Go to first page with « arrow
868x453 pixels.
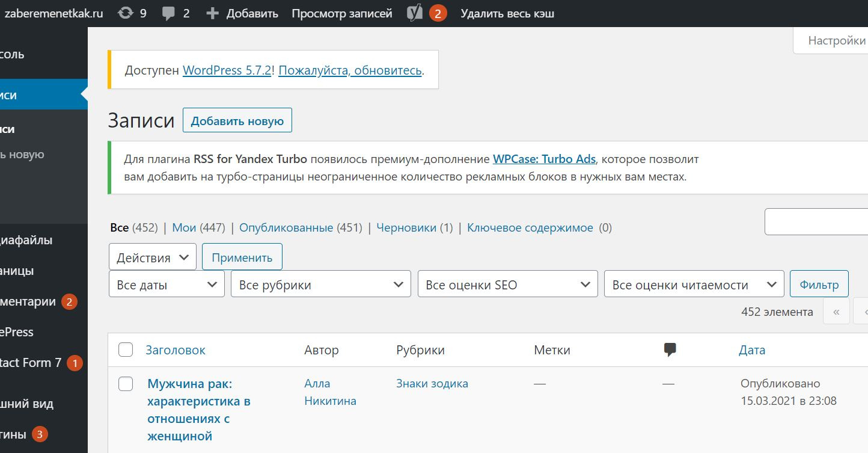click(x=836, y=312)
